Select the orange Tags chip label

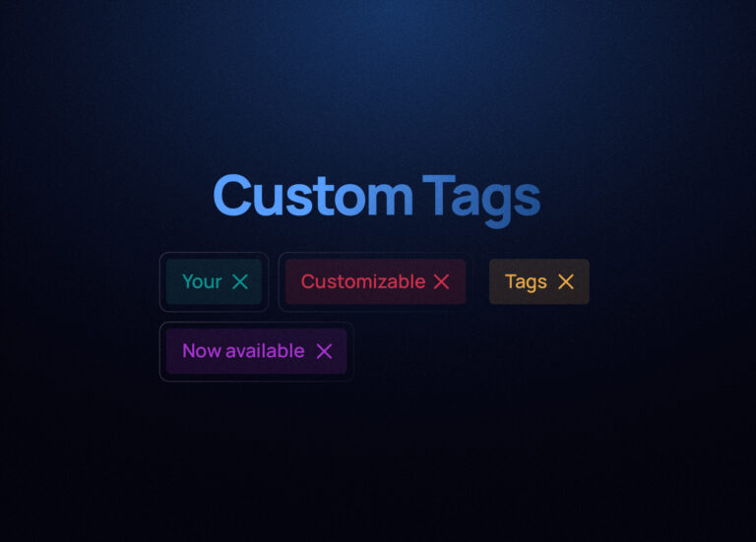point(526,282)
